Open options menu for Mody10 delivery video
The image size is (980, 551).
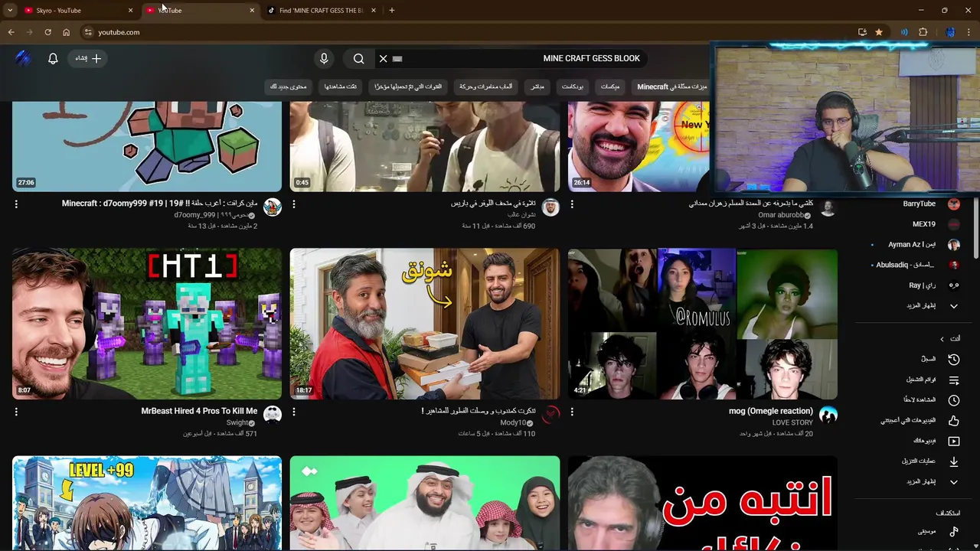click(x=294, y=412)
